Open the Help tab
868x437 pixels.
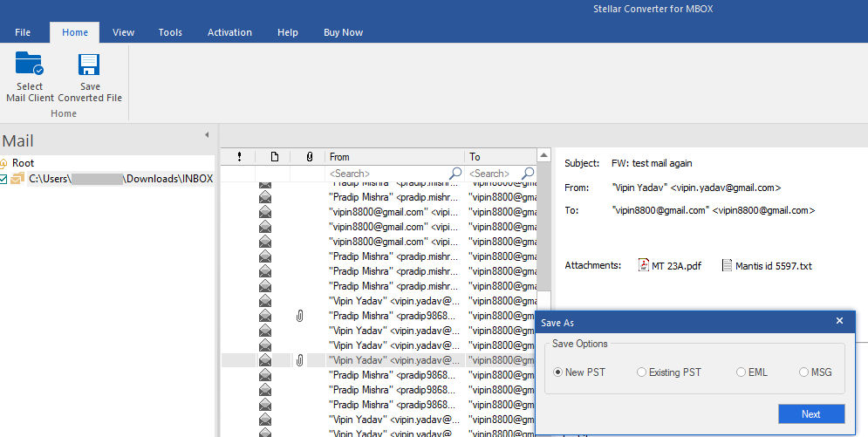tap(288, 32)
